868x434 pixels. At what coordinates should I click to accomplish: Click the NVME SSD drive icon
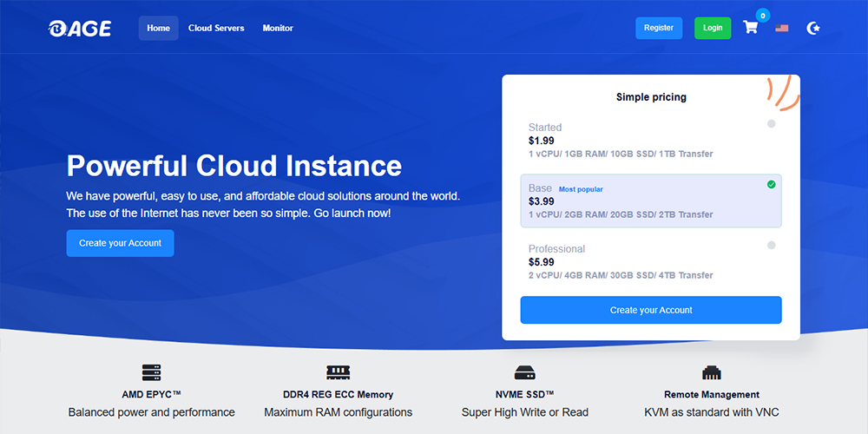click(x=524, y=372)
